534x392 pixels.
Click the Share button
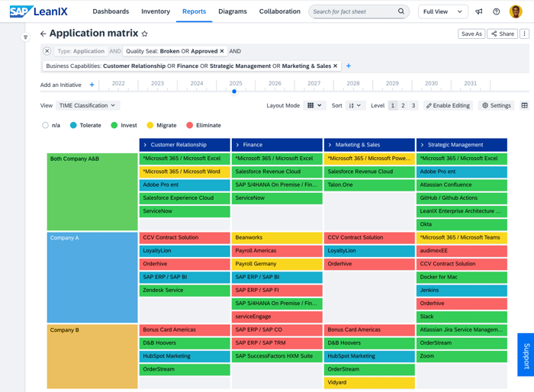pyautogui.click(x=502, y=34)
